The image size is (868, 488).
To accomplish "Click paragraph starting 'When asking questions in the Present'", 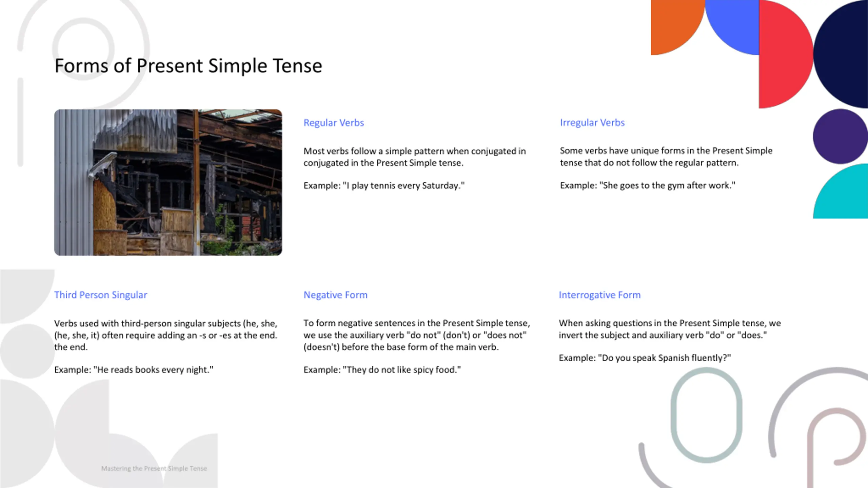I will [x=670, y=329].
